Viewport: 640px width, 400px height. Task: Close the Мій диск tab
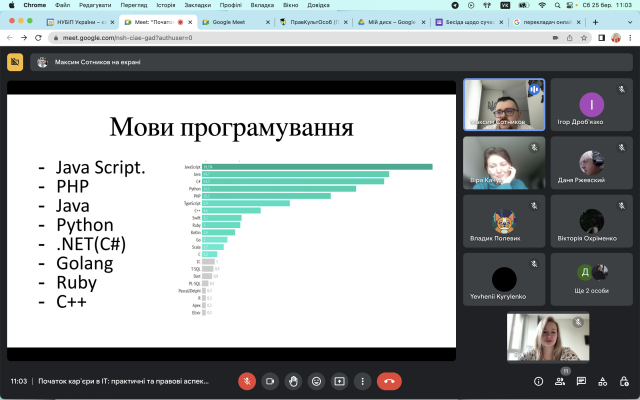tap(423, 22)
